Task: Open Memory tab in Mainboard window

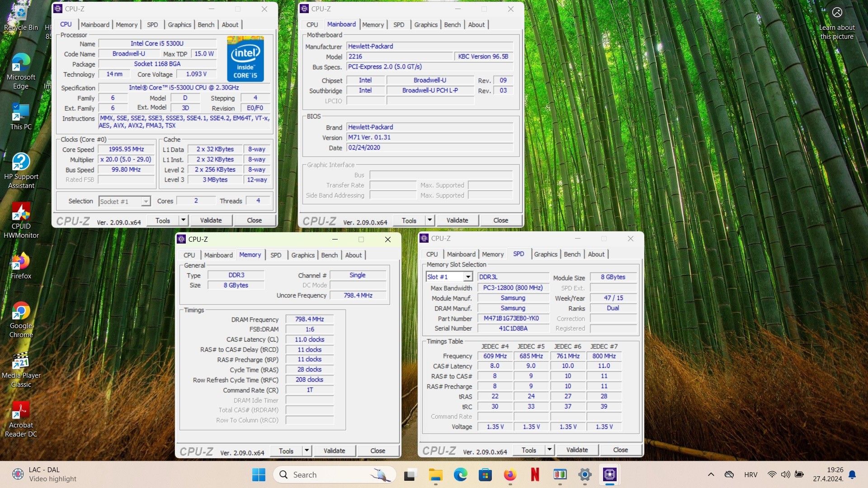Action: point(373,25)
